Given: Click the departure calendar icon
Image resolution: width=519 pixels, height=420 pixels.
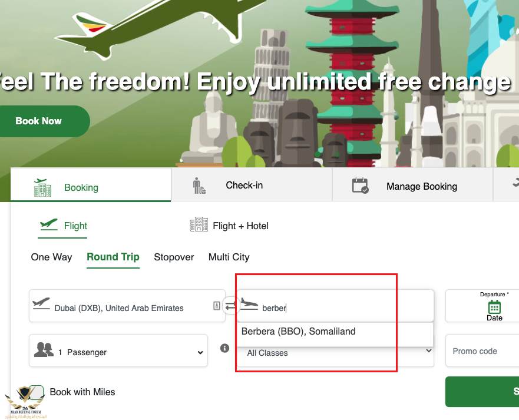Looking at the screenshot, I should point(494,307).
